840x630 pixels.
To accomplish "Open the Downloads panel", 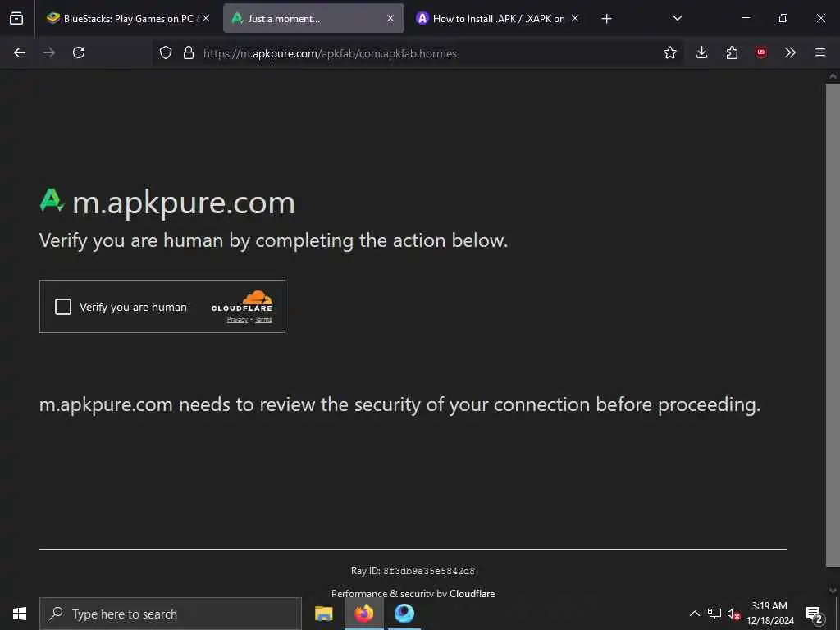I will (702, 52).
